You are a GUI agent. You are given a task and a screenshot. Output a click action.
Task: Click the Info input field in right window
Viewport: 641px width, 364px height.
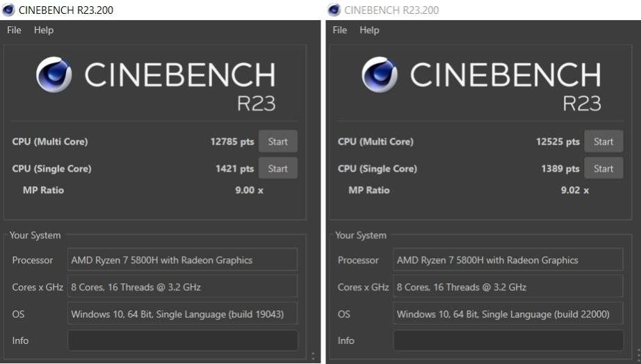pyautogui.click(x=508, y=340)
